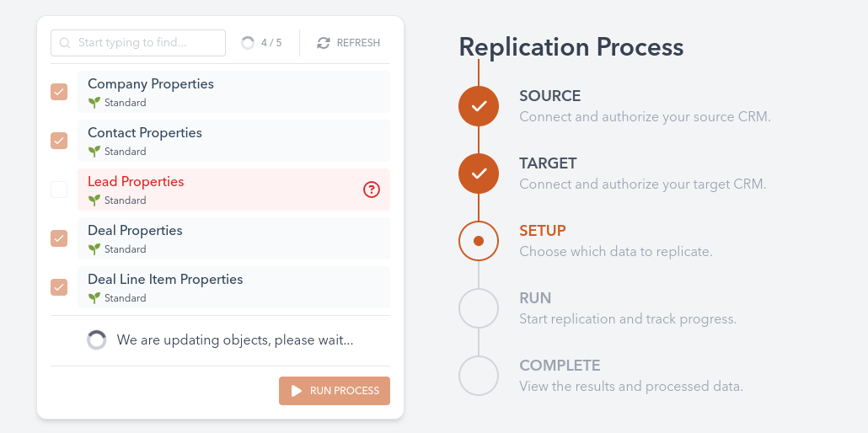Toggle the Deal Properties checkbox
This screenshot has width=868, height=433.
59,238
